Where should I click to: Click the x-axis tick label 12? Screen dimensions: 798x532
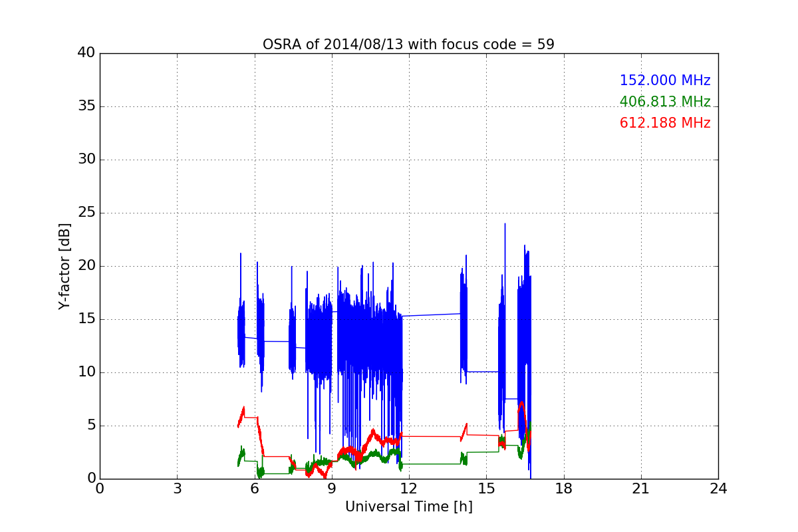point(409,489)
